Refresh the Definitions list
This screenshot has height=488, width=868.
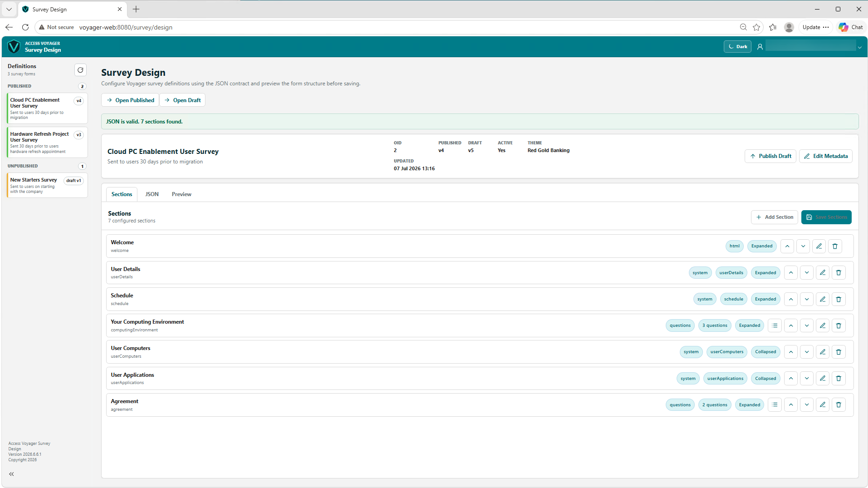tap(80, 70)
